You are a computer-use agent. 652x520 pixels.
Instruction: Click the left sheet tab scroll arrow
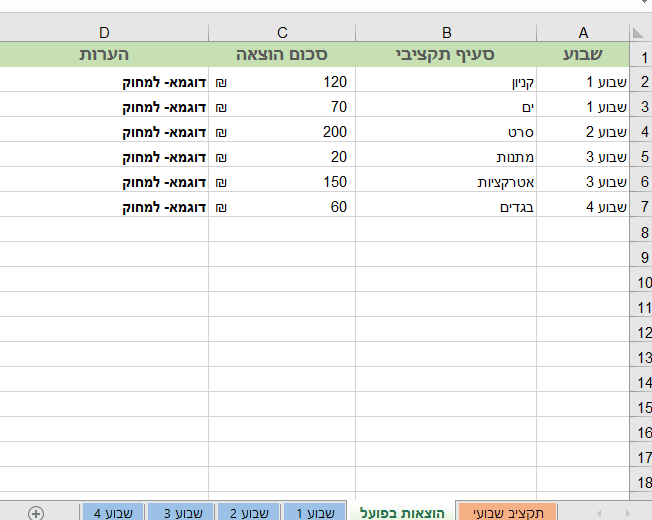click(599, 513)
